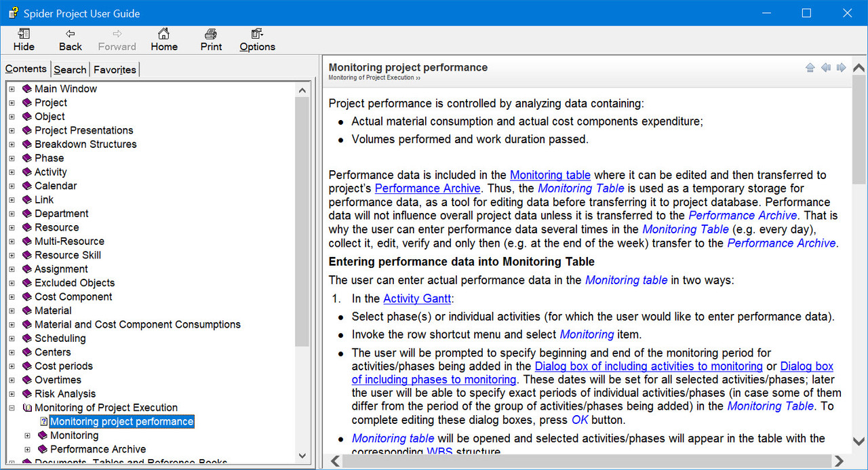Click the topic pane horizontal scrollbar left arrow
The image size is (868, 470).
point(334,461)
